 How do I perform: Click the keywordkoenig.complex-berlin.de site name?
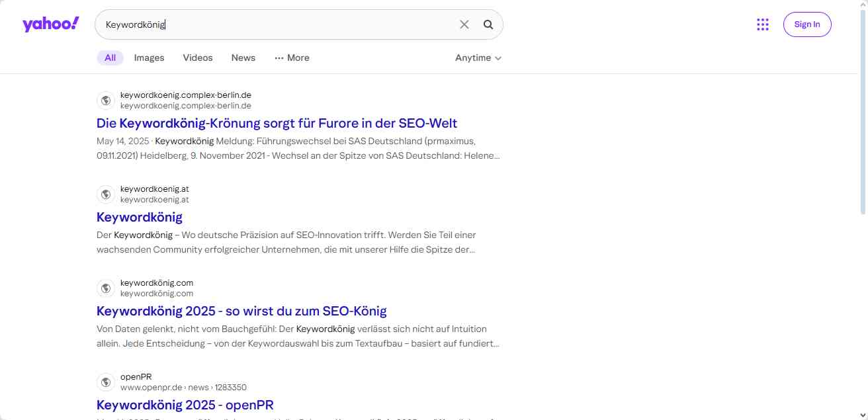coord(186,95)
